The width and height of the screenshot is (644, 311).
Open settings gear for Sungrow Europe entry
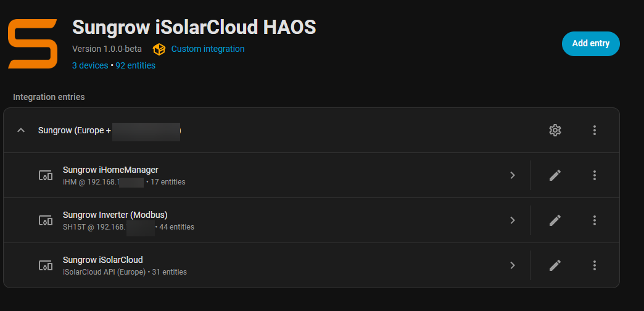[555, 130]
